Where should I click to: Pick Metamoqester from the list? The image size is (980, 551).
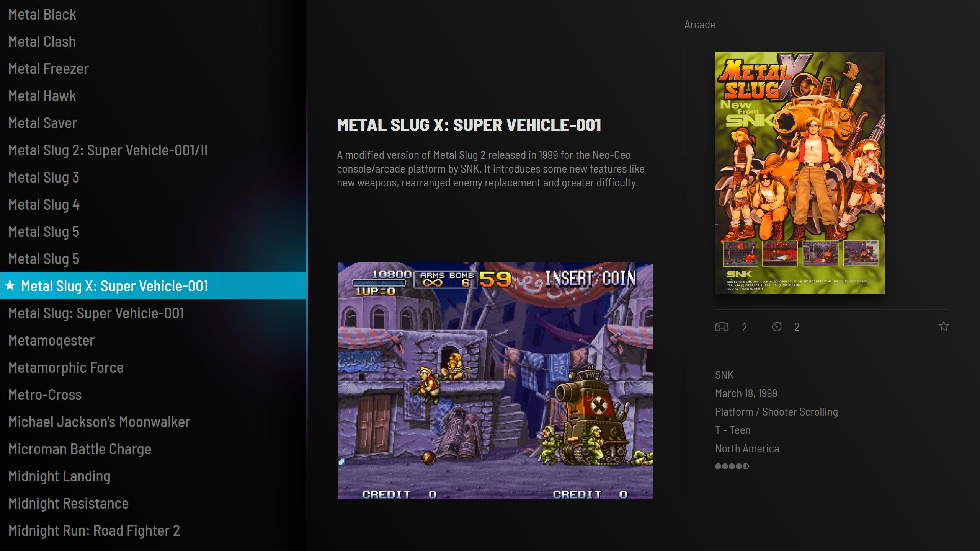point(153,341)
